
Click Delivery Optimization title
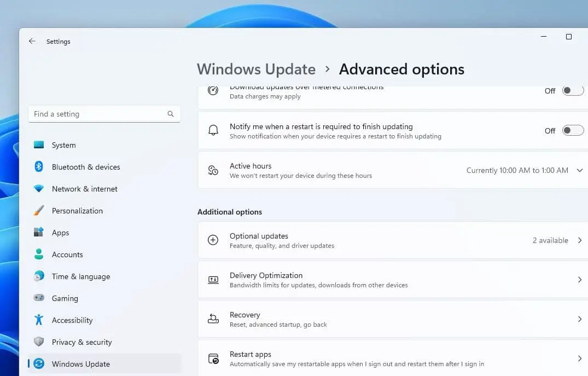click(266, 275)
